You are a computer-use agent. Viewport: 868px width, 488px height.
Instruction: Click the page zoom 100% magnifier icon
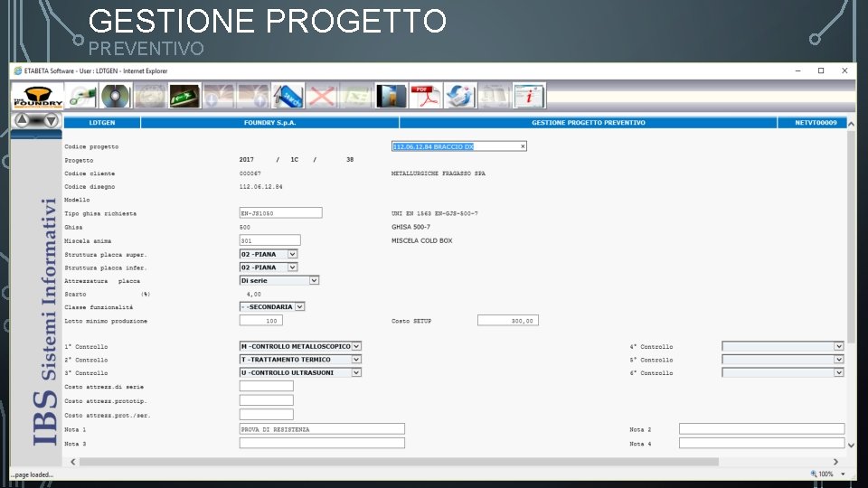(x=814, y=474)
